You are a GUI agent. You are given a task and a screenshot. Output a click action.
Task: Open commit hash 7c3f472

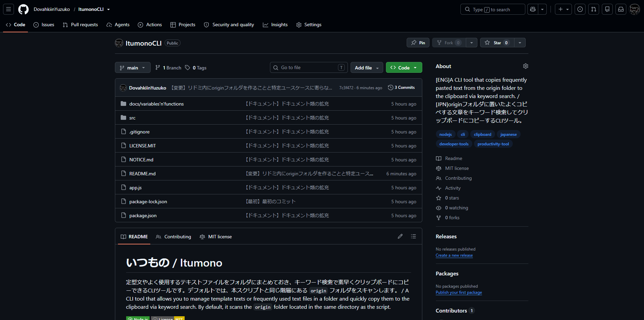(x=346, y=88)
